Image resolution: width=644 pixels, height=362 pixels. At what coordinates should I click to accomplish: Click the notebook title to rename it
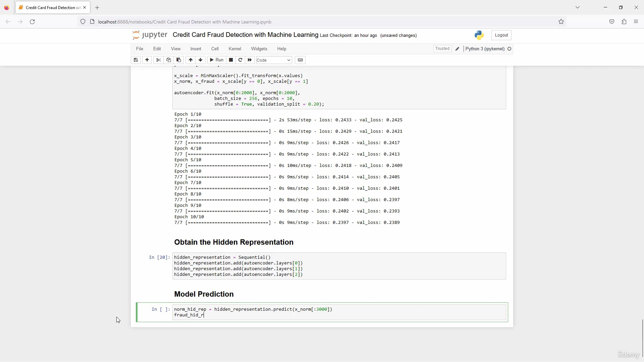245,35
